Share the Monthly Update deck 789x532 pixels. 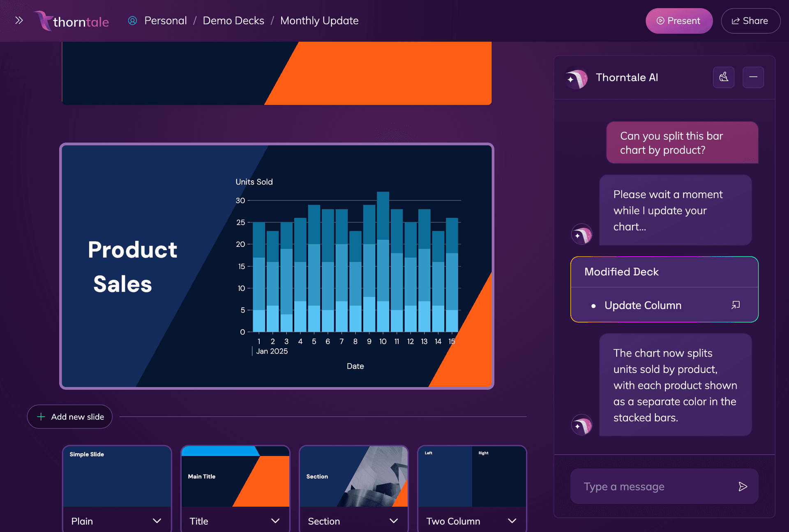750,21
